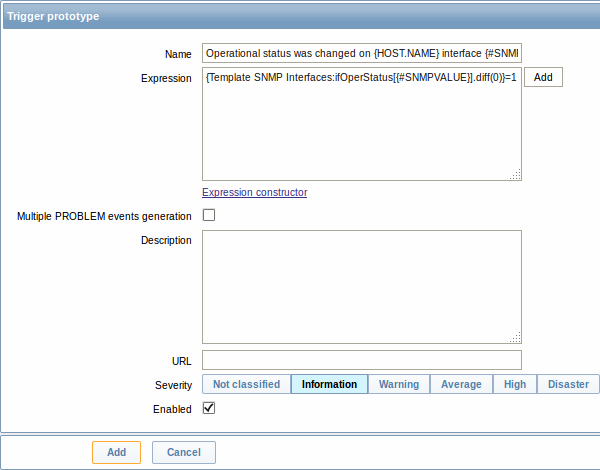The width and height of the screenshot is (600, 470).
Task: Click the Severity label
Action: [x=173, y=385]
